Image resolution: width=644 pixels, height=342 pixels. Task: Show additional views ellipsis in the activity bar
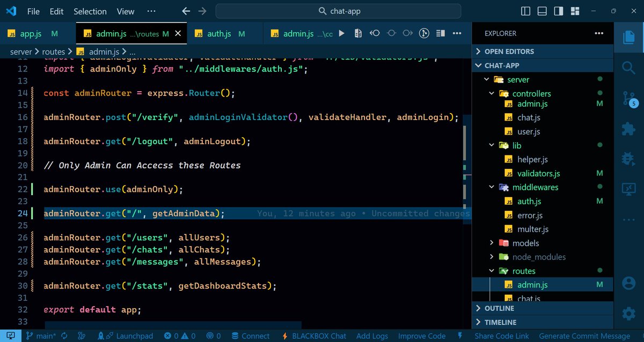628,220
